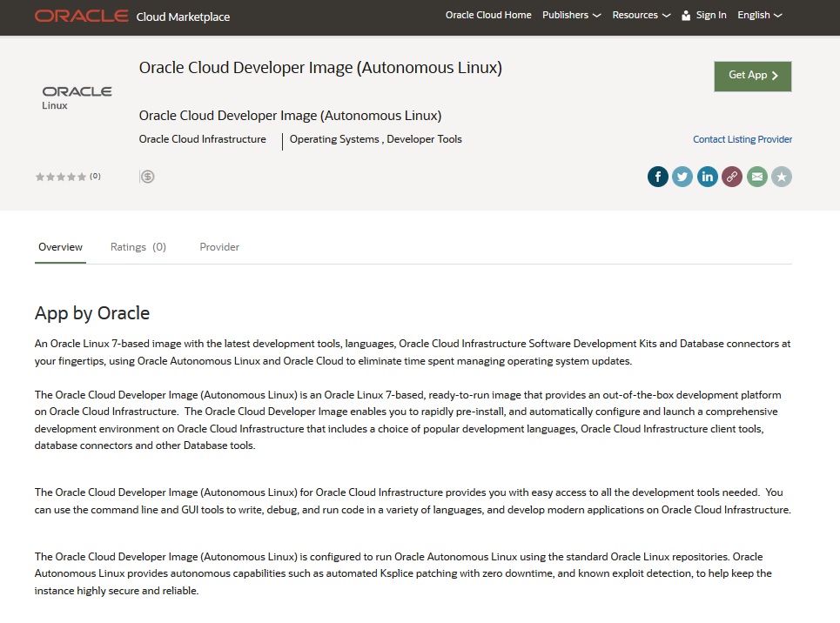Open the Resources dropdown
The image size is (840, 623).
click(640, 15)
